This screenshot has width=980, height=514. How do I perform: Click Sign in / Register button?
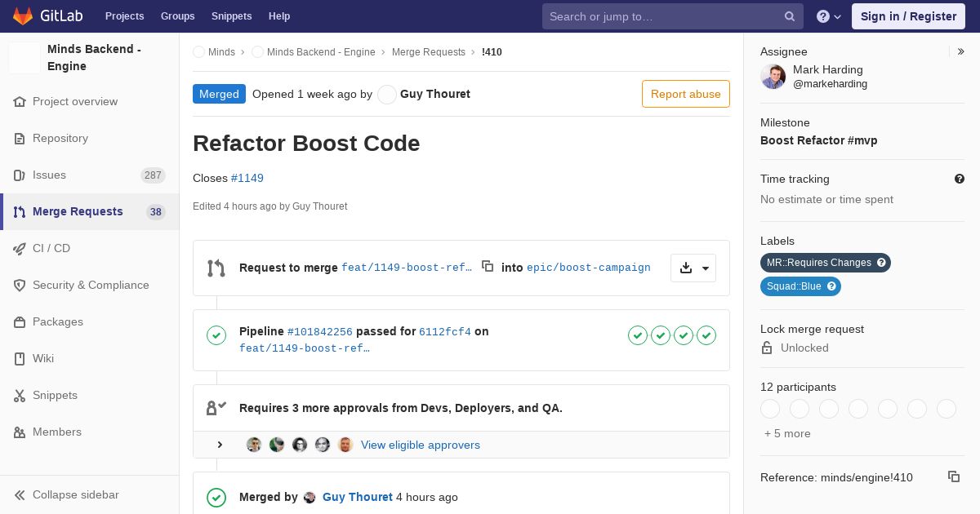pyautogui.click(x=908, y=16)
